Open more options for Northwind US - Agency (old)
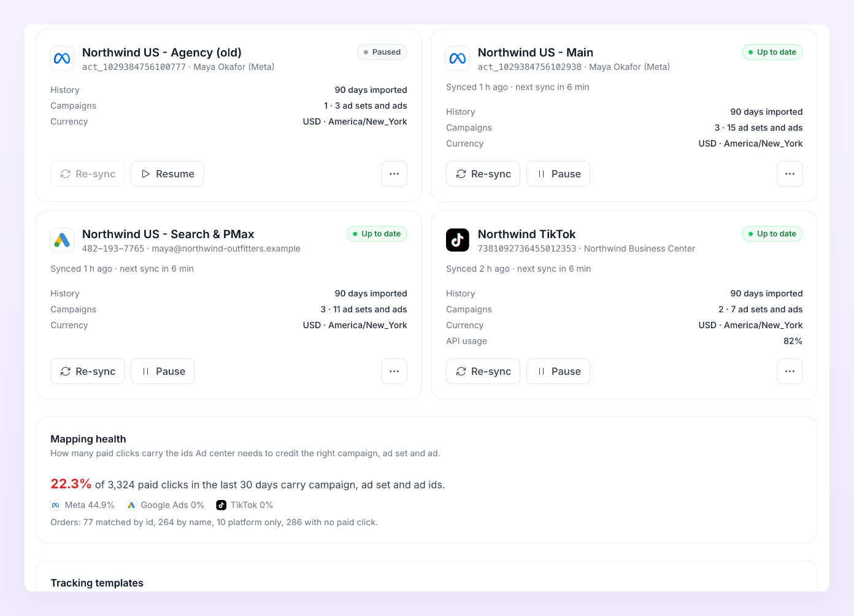854x616 pixels. point(394,174)
